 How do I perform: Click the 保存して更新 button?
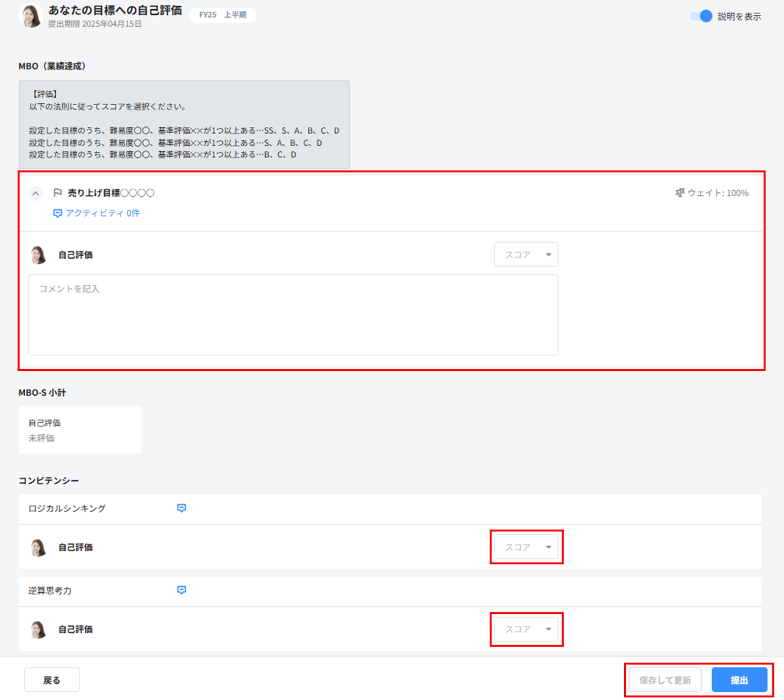(x=665, y=680)
